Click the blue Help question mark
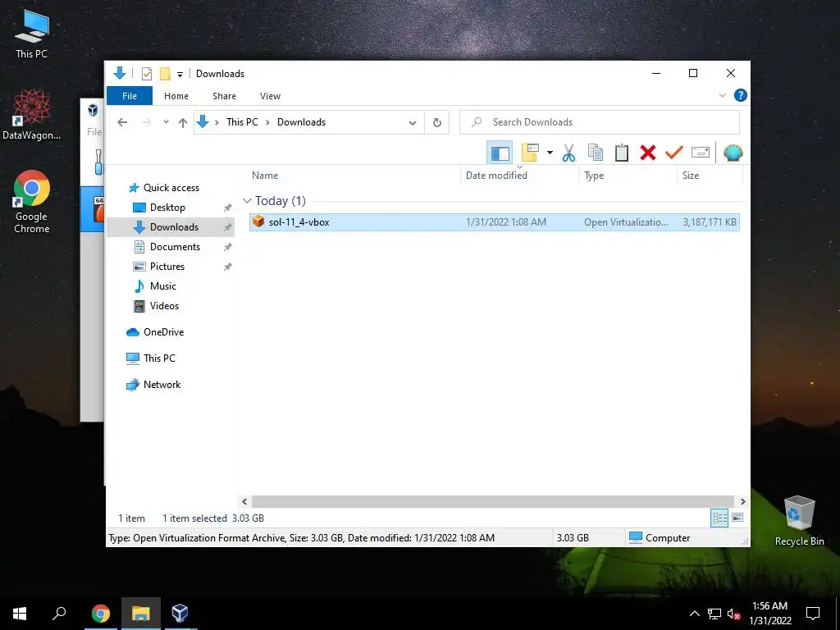This screenshot has height=630, width=840. 741,95
